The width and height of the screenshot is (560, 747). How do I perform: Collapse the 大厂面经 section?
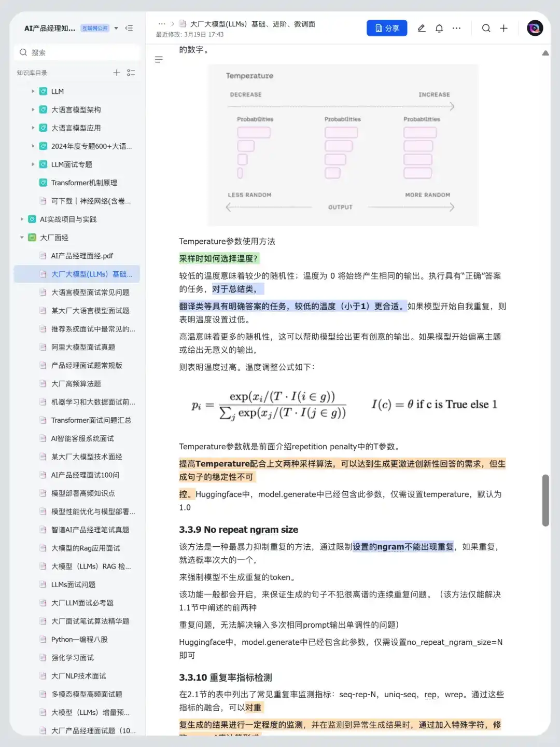coord(21,237)
